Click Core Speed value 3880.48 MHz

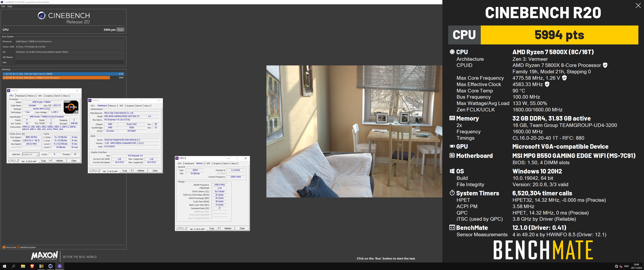(31, 137)
